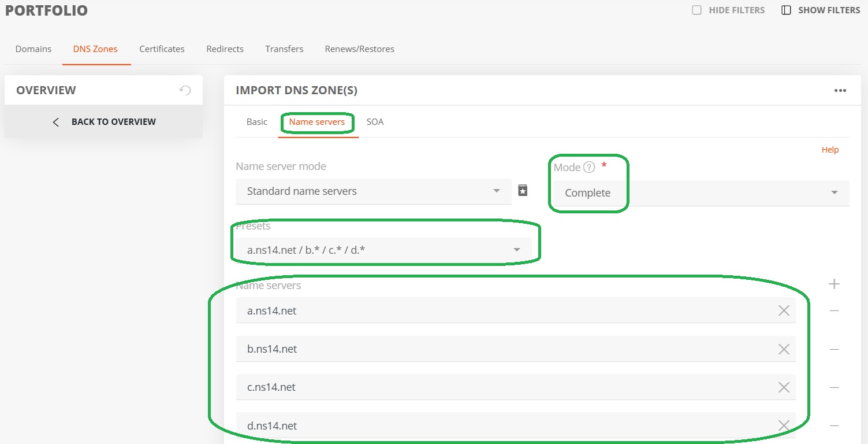Click into the c.ns14.net input field
The height and width of the screenshot is (444, 868).
tap(516, 387)
